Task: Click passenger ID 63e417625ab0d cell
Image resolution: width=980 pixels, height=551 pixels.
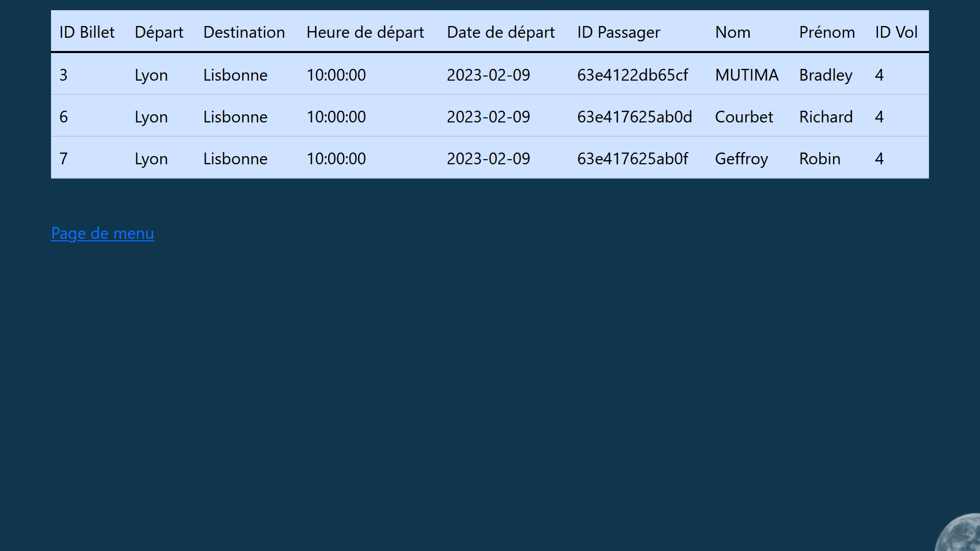Action: pos(634,117)
